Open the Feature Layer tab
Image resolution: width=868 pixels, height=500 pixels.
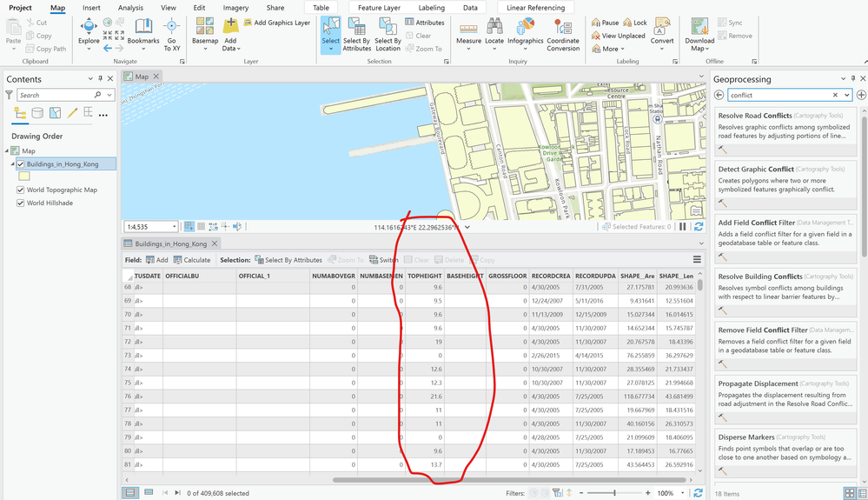(x=379, y=8)
